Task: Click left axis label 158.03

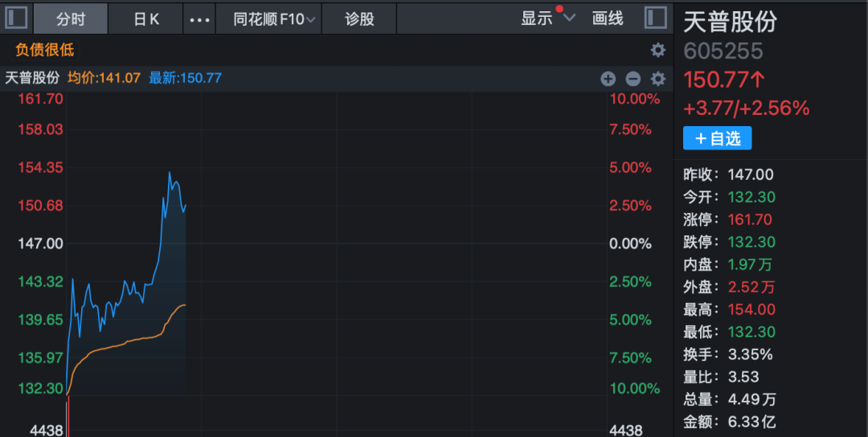Action: [40, 129]
